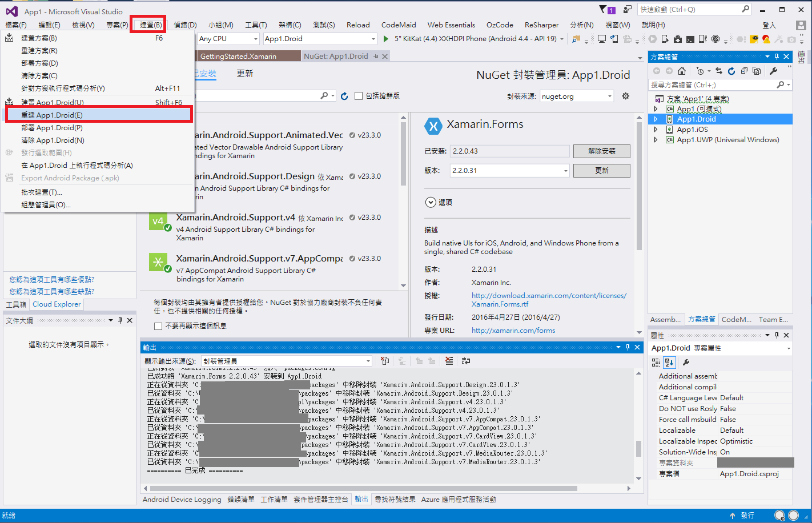Expand the App1.iOS project node
The width and height of the screenshot is (812, 523).
(x=656, y=130)
